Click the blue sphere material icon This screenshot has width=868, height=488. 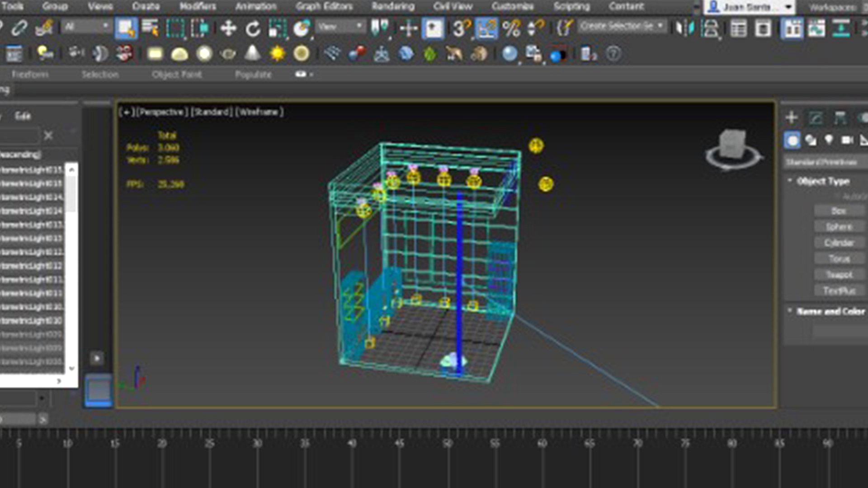(x=509, y=54)
